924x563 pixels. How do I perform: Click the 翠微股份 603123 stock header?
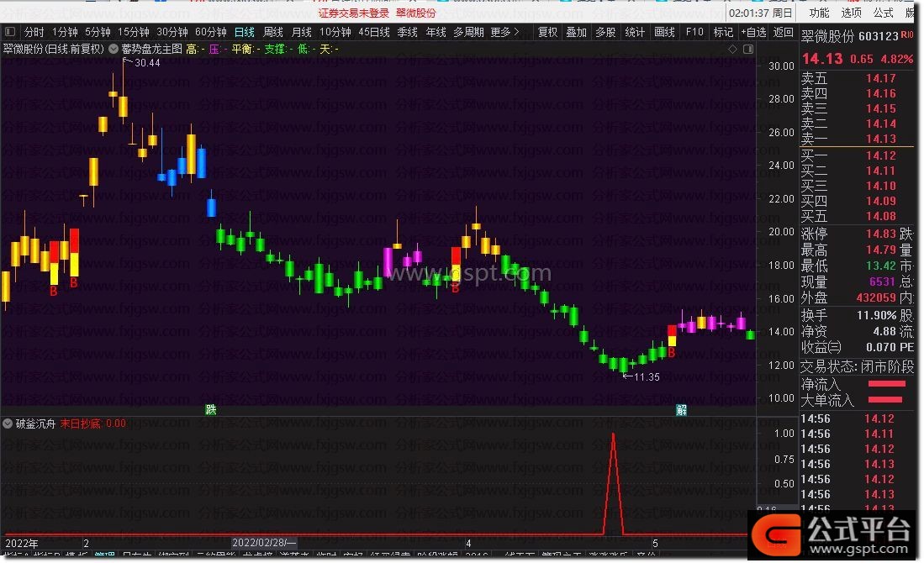(849, 36)
